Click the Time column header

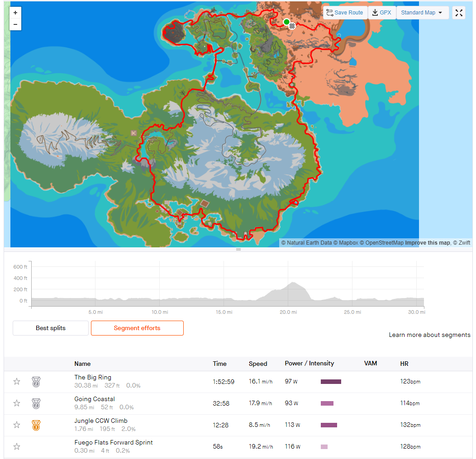[x=220, y=364]
